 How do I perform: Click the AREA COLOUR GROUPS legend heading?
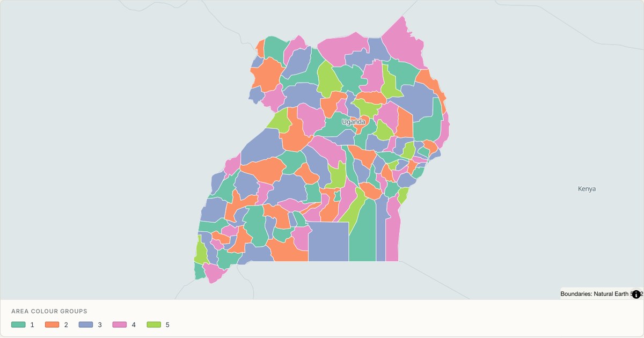tap(49, 311)
